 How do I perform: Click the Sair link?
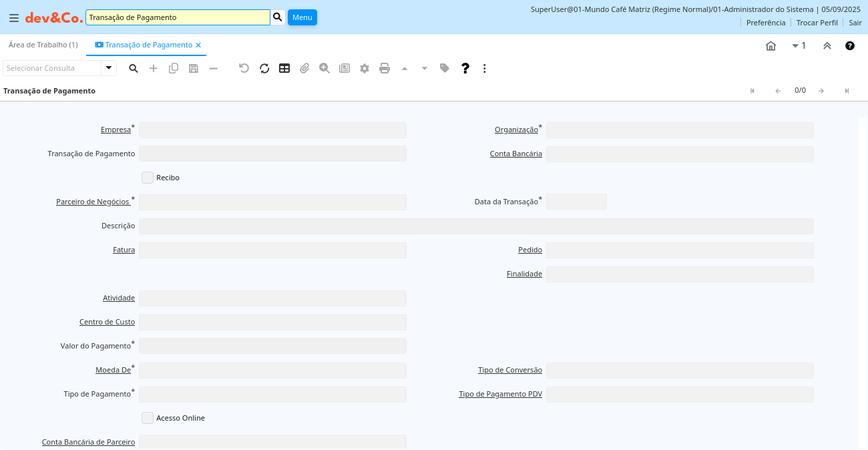(855, 23)
